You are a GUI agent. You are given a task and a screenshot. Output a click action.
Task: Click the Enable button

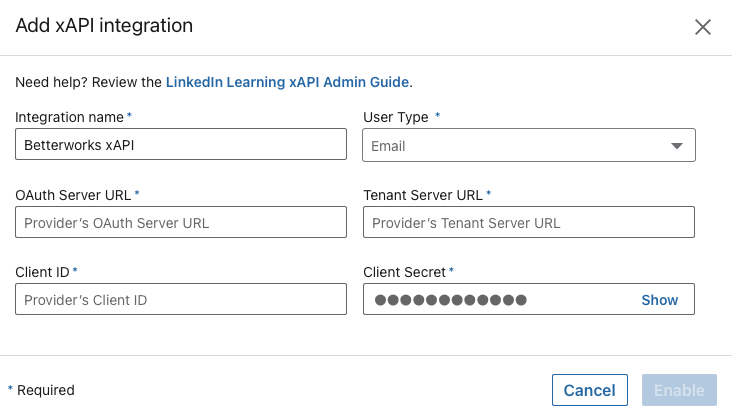coord(679,390)
